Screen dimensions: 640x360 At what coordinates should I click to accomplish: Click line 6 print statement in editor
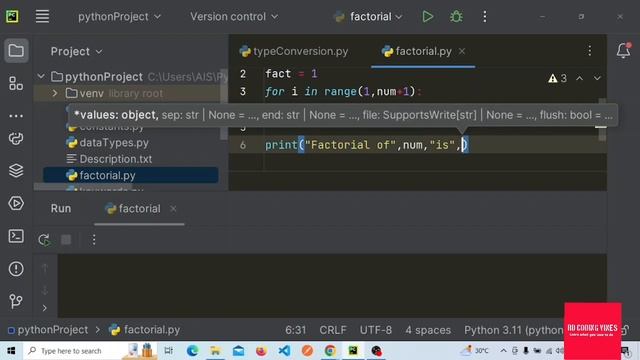pyautogui.click(x=366, y=145)
